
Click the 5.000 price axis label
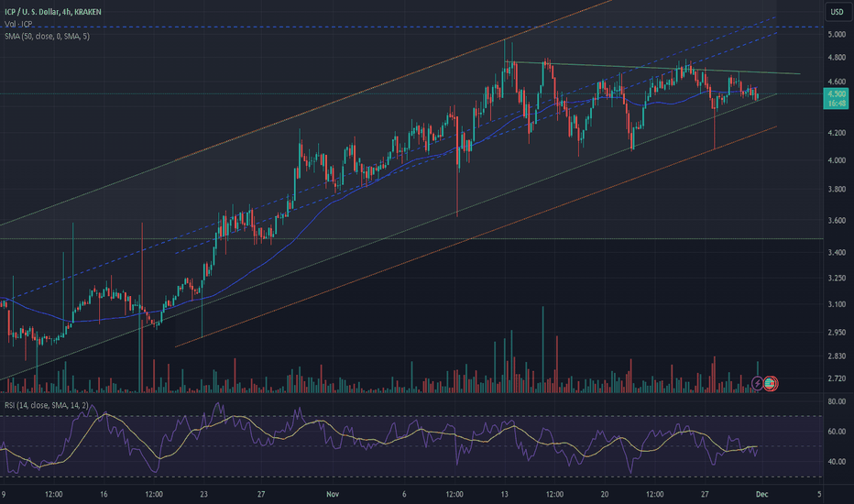(x=836, y=34)
